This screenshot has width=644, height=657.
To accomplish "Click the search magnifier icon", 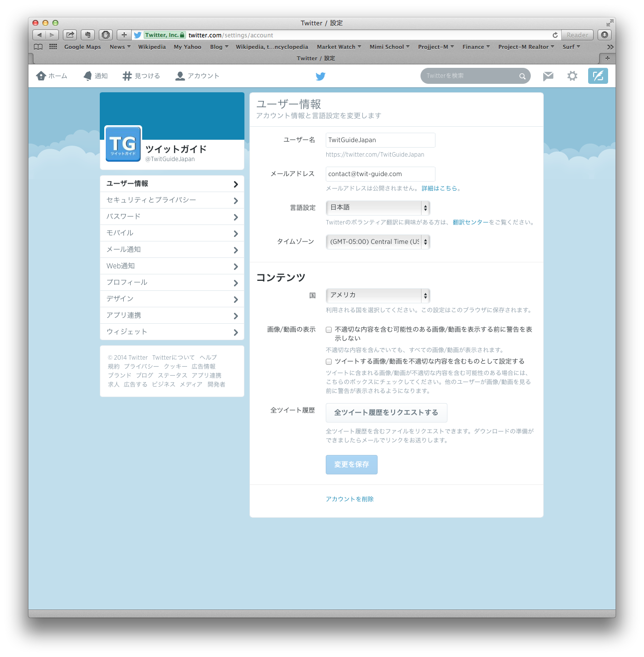I will (x=522, y=76).
